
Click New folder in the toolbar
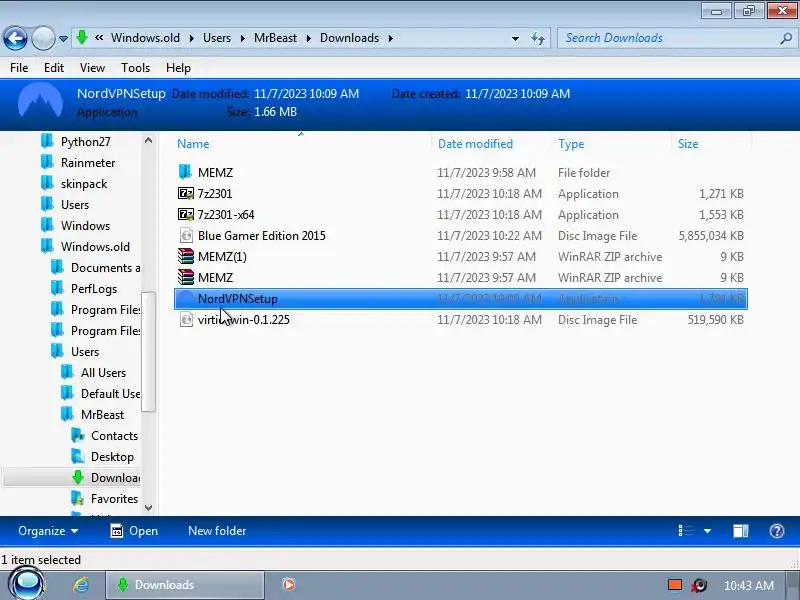pyautogui.click(x=217, y=531)
